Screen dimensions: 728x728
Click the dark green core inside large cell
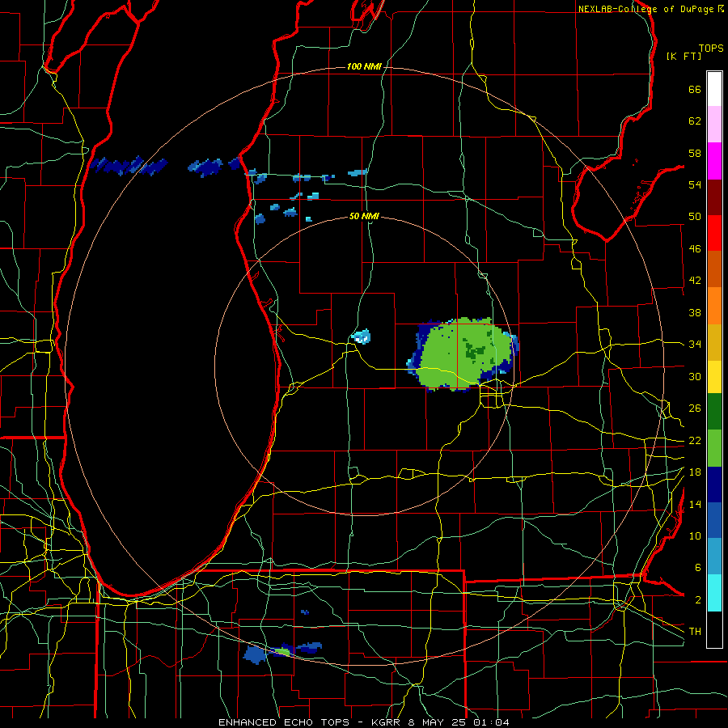click(x=475, y=350)
